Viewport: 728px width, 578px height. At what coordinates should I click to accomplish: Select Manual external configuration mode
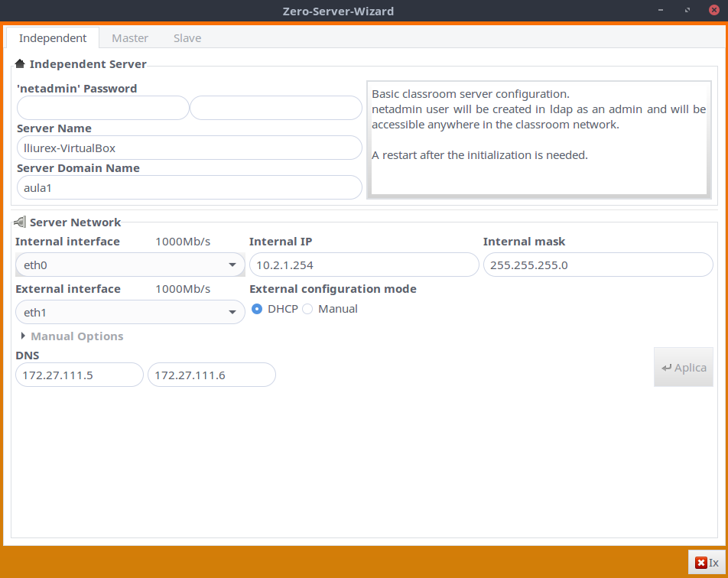[307, 309]
